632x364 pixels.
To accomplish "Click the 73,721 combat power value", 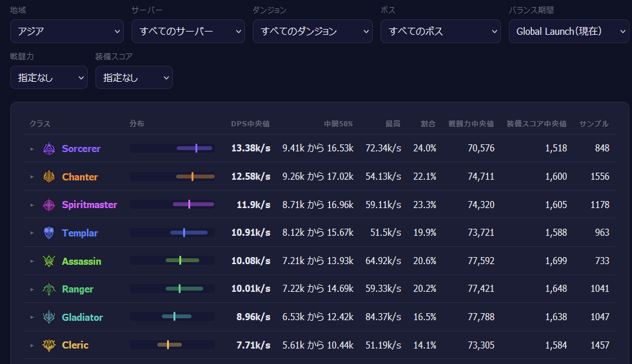I will [481, 233].
